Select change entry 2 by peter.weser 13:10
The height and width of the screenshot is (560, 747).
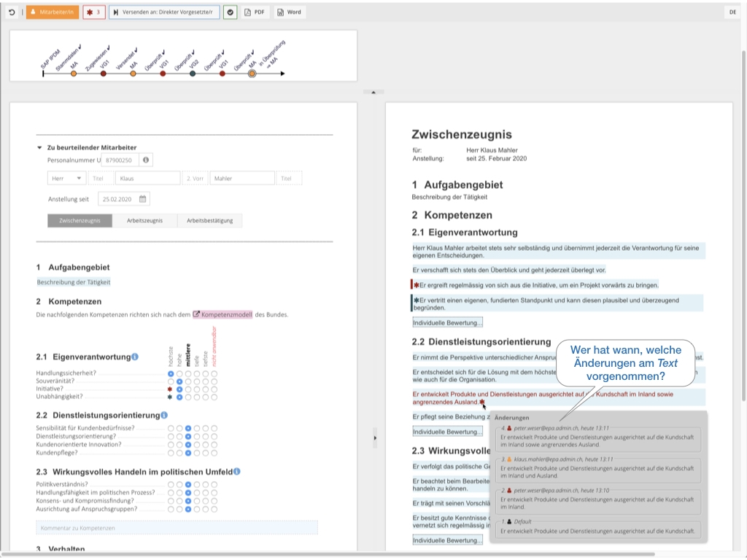[598, 500]
